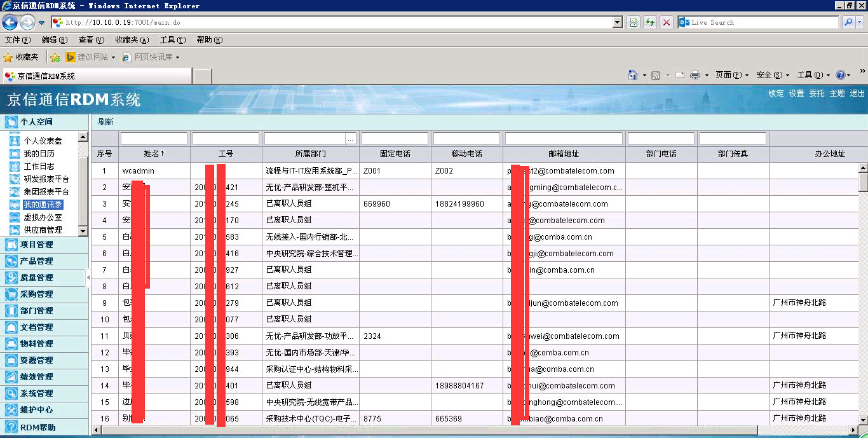This screenshot has width=868, height=438.
Task: Collapse the 个人空间 section header
Action: pyautogui.click(x=44, y=122)
